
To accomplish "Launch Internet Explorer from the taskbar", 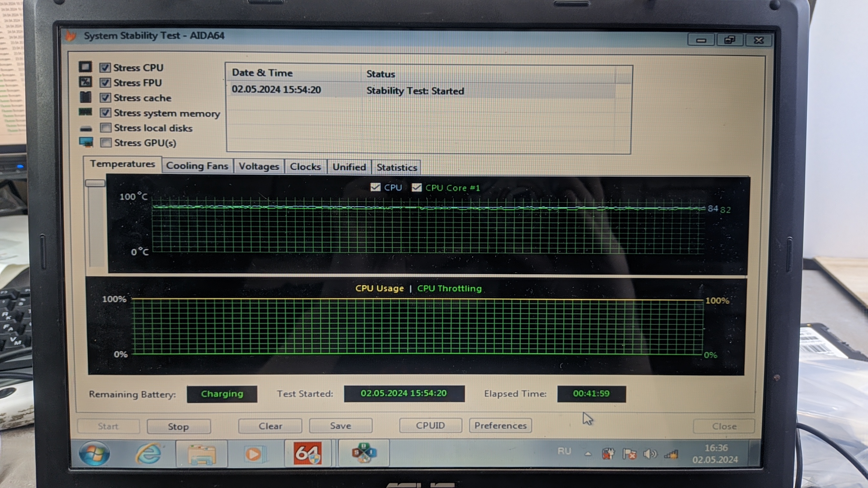I will pyautogui.click(x=148, y=454).
